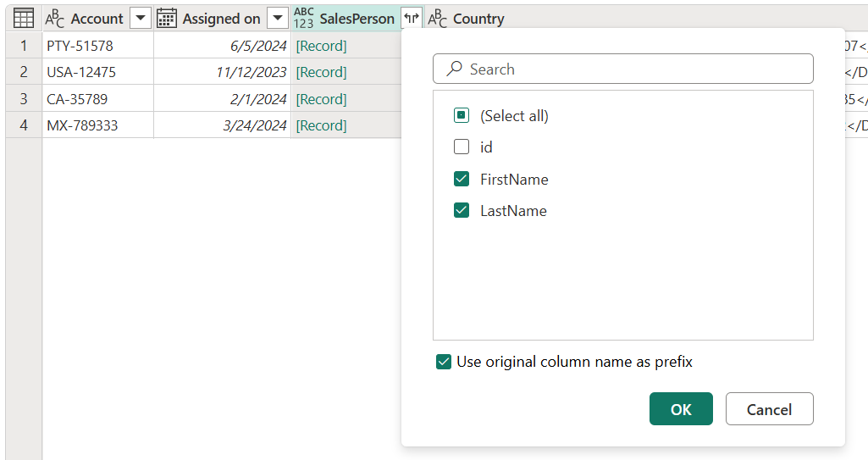Click the 3/24/2024 date cell

point(222,125)
